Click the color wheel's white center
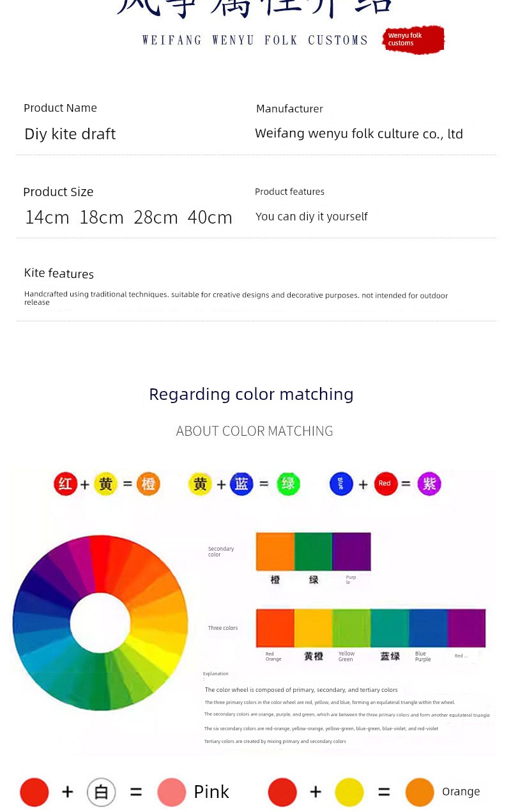Image resolution: width=511 pixels, height=812 pixels. (100, 622)
